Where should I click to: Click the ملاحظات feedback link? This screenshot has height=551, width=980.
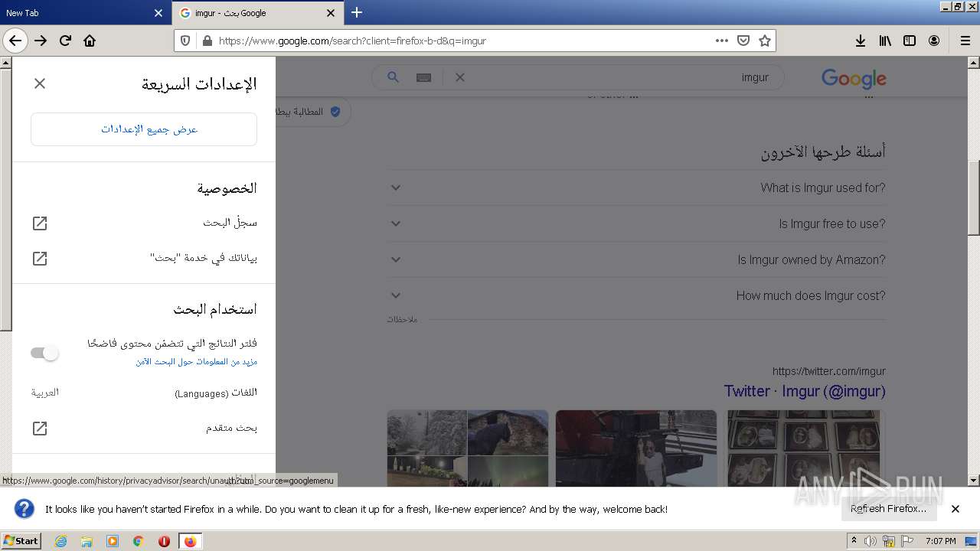(x=402, y=319)
